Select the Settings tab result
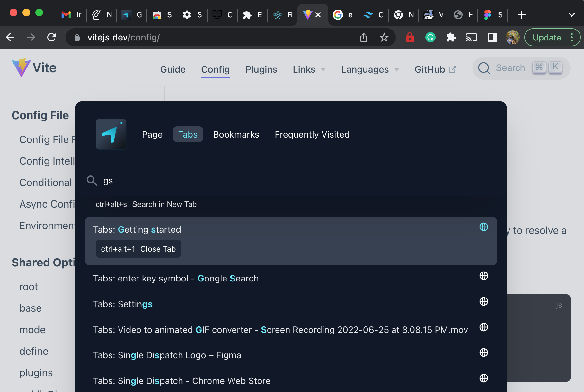 pos(291,304)
